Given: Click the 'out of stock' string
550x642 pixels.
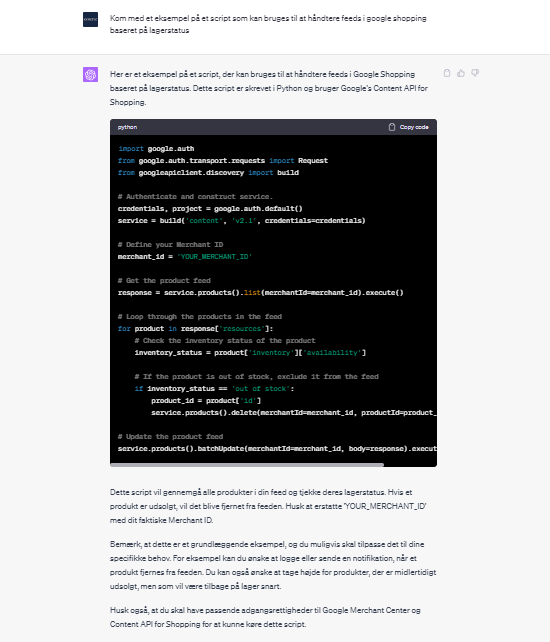Looking at the screenshot, I should point(261,389).
